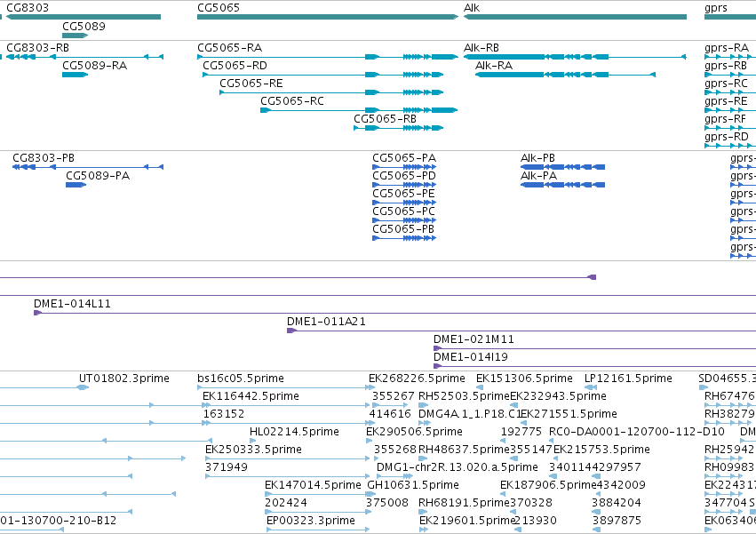Click the Alk gene name
The width and height of the screenshot is (756, 534).
click(472, 8)
